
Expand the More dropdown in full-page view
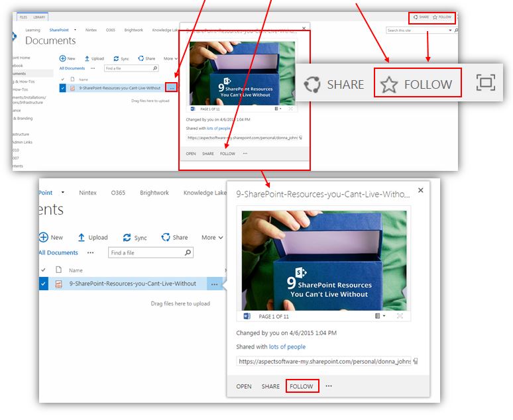(x=170, y=58)
